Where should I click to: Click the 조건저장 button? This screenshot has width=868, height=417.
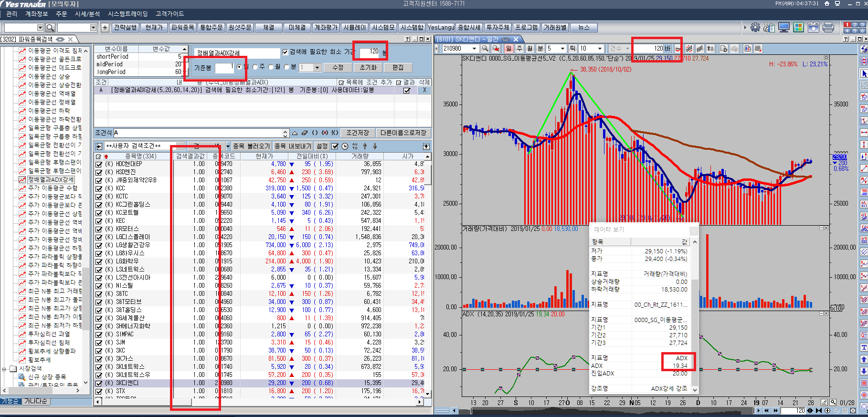tap(357, 133)
